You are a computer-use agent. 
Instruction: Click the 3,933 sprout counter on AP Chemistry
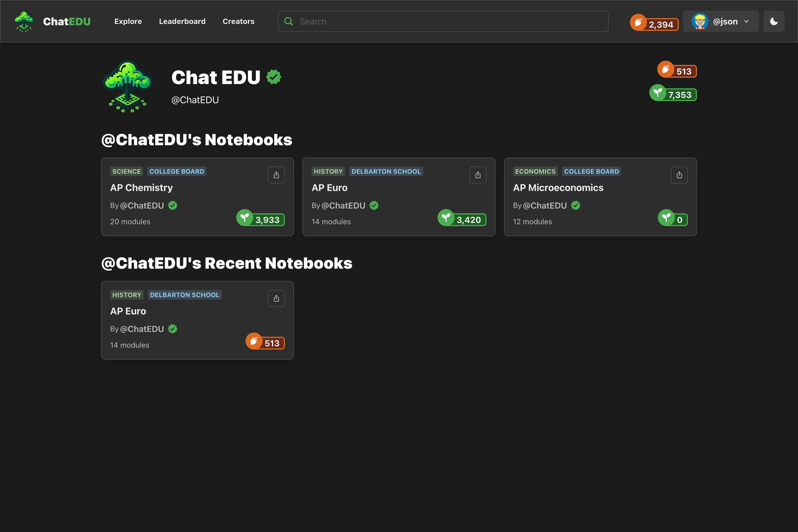click(261, 219)
